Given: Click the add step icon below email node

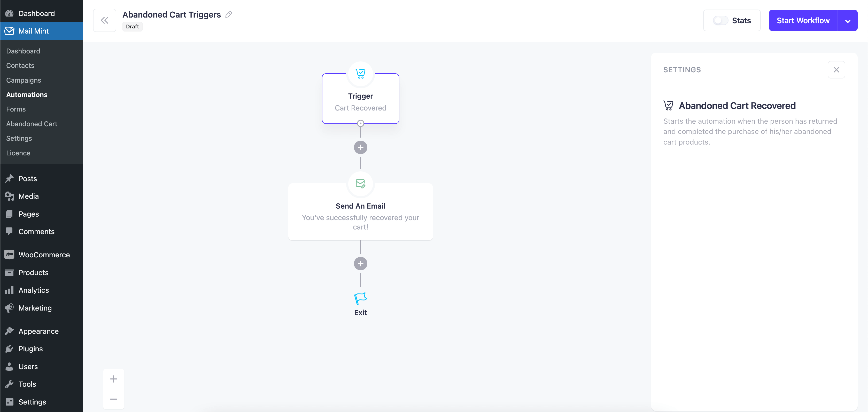Looking at the screenshot, I should click(360, 263).
